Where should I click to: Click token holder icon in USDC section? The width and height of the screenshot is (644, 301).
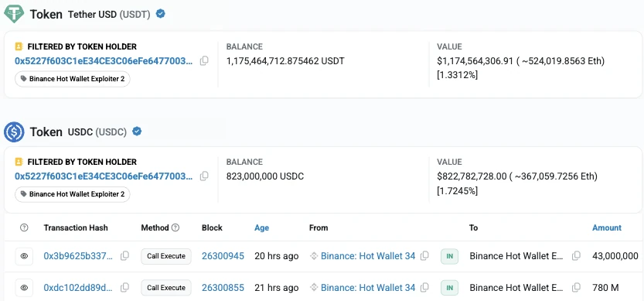tap(19, 162)
